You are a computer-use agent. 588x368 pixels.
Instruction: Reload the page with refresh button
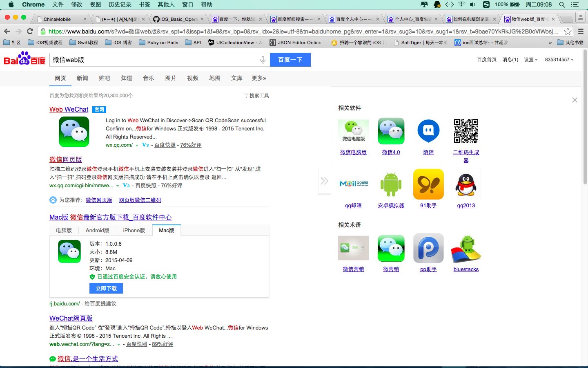click(x=30, y=31)
